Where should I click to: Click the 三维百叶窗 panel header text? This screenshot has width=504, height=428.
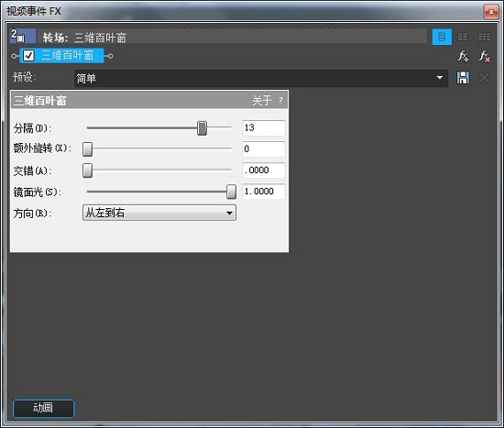click(39, 101)
